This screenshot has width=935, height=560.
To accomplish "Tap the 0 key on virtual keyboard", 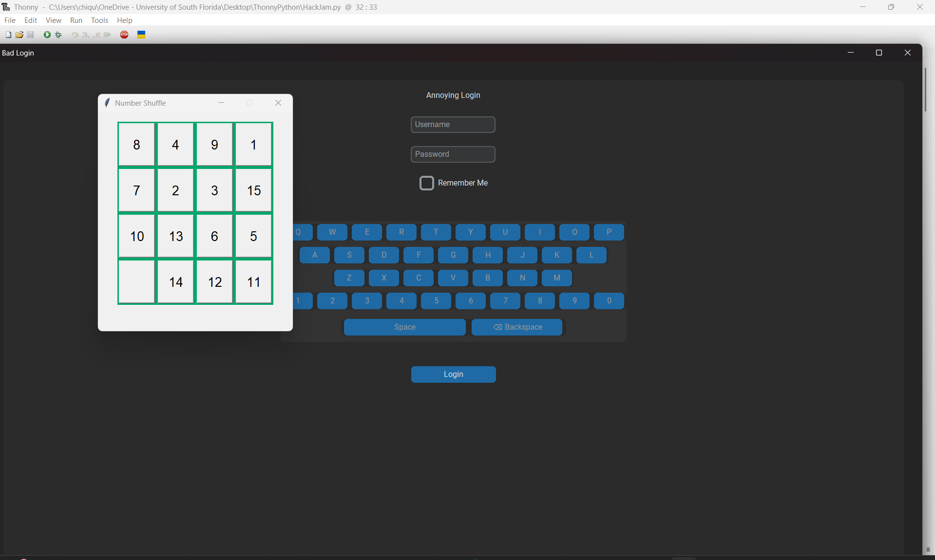I will (609, 301).
